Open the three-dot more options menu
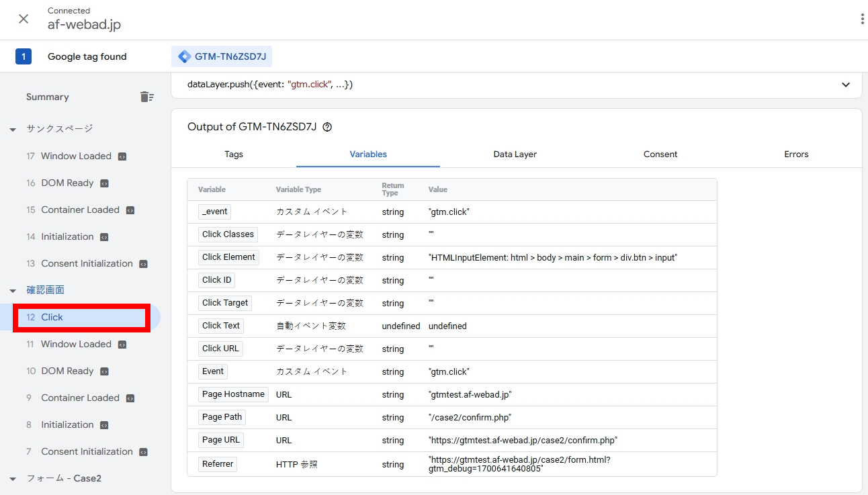The height and width of the screenshot is (495, 868). (x=862, y=19)
